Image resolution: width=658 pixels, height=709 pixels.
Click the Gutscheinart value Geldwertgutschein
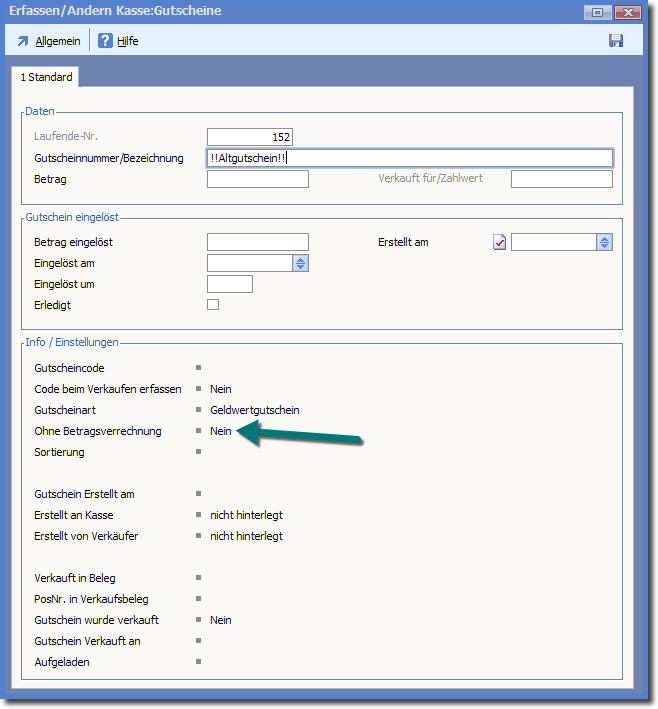[254, 410]
